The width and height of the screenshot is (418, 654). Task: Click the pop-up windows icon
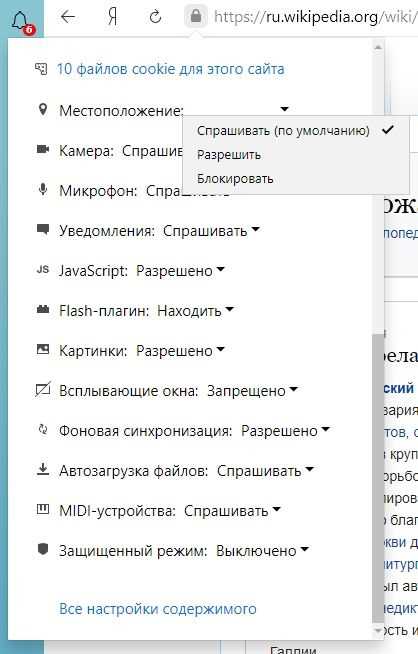tap(43, 389)
